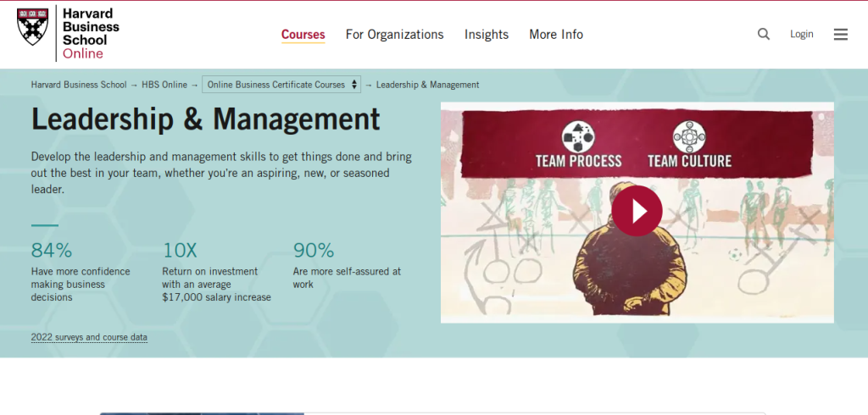Expand the Online Business Certificate Courses dropdown

coord(281,85)
